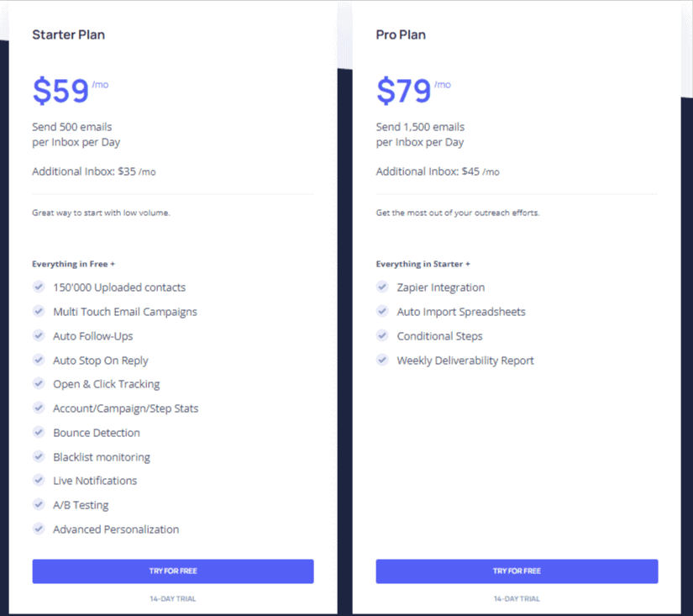Click check icon beside Auto Import Spreadsheets
Viewport: 693px width, 616px height.
tap(382, 311)
